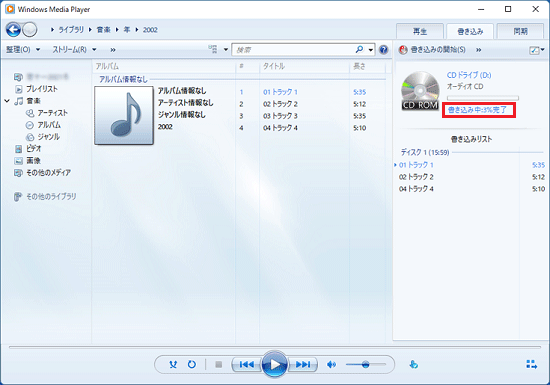550x385 pixels.
Task: Open burn options dropdown arrow
Action: click(543, 50)
